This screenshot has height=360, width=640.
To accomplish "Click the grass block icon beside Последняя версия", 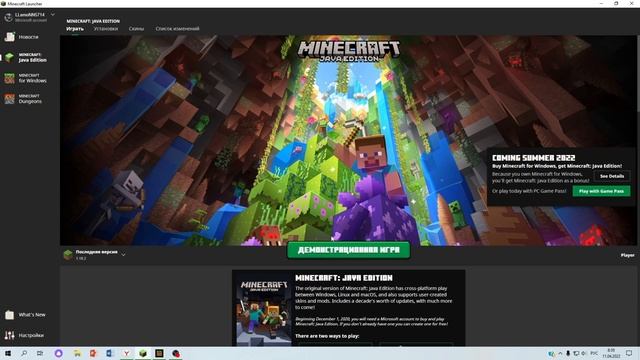I will click(68, 255).
